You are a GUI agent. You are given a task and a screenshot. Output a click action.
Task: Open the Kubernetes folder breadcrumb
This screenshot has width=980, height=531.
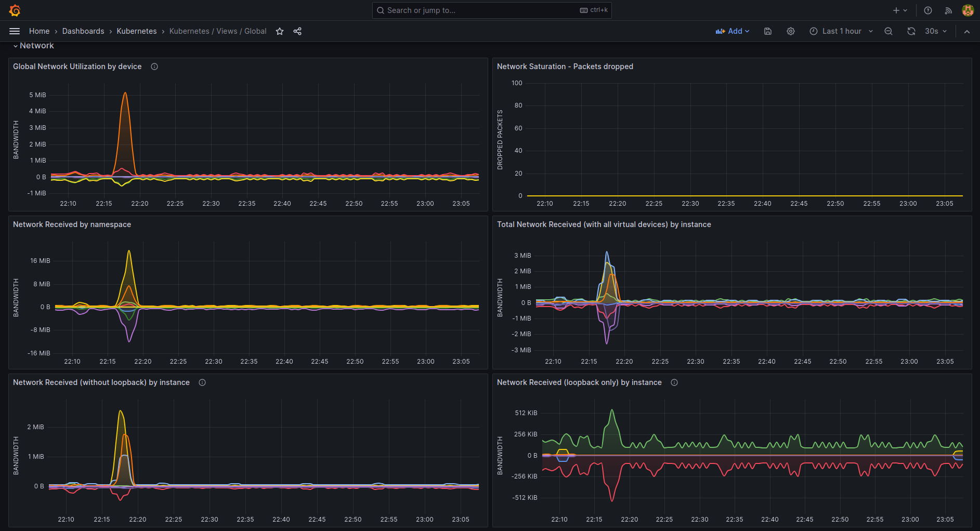point(137,31)
